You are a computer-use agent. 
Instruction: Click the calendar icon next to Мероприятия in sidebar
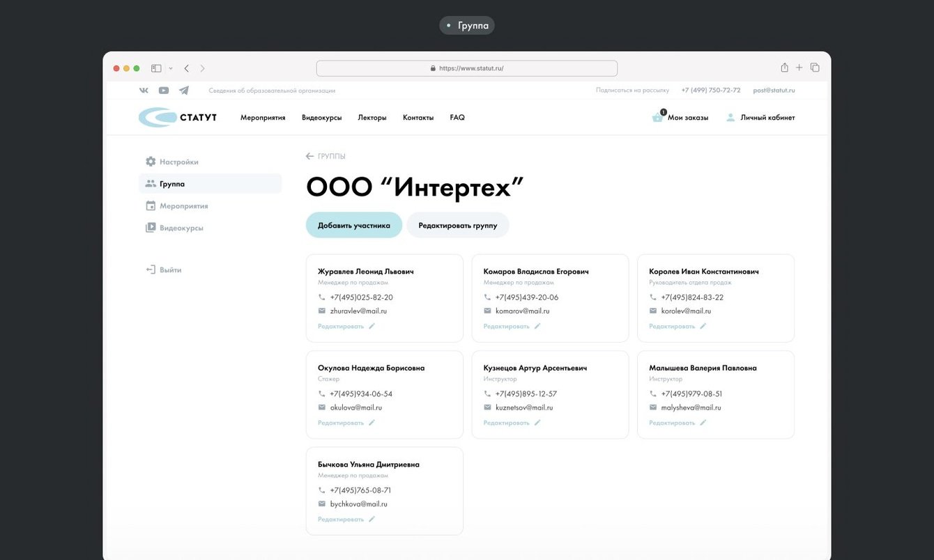151,205
